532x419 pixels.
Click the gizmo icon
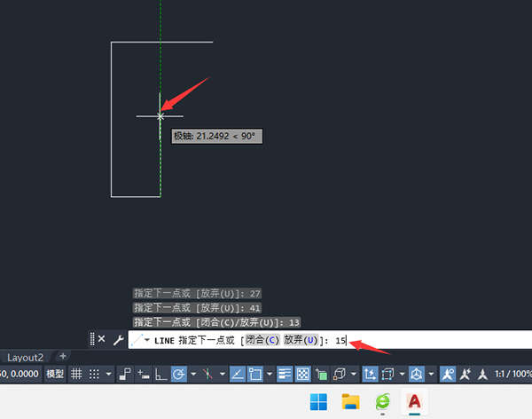(417, 374)
